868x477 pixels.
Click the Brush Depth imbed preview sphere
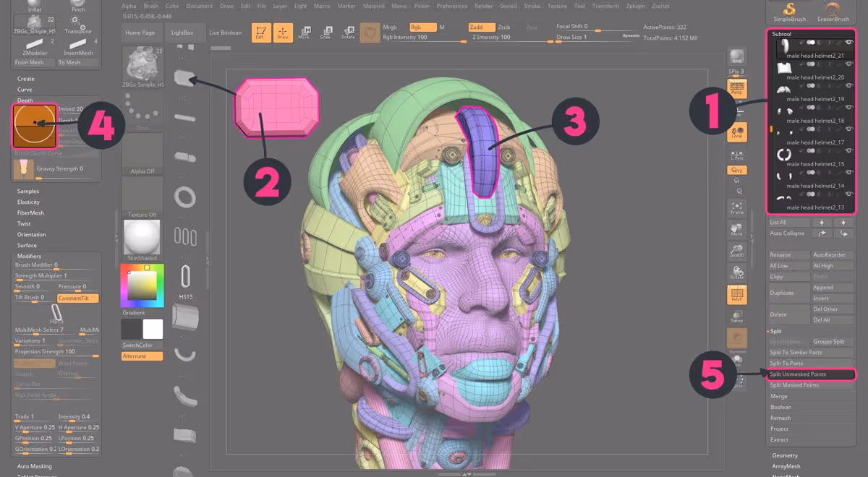pyautogui.click(x=34, y=125)
